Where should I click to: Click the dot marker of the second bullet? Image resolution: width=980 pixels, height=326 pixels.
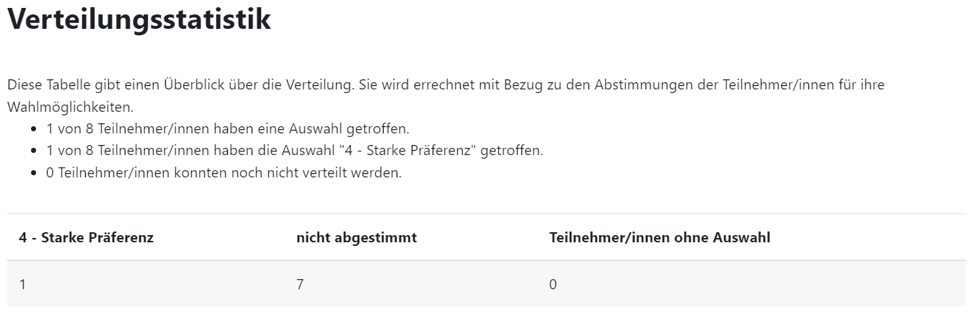pyautogui.click(x=34, y=152)
